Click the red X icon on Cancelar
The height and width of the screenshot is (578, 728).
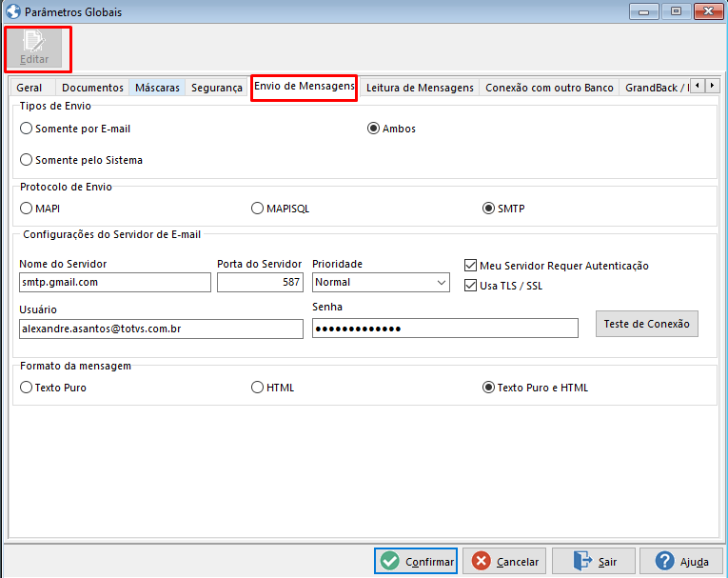[481, 561]
